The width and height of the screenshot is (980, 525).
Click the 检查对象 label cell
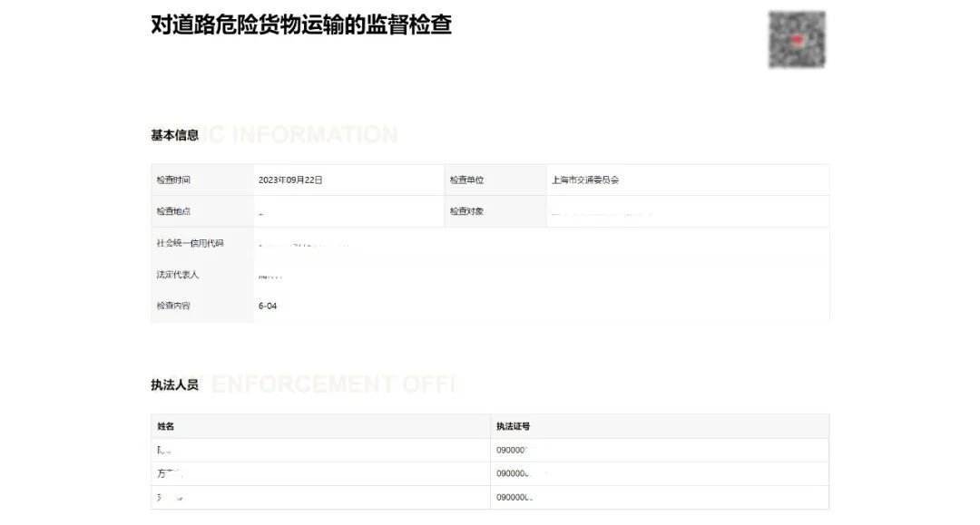click(466, 211)
